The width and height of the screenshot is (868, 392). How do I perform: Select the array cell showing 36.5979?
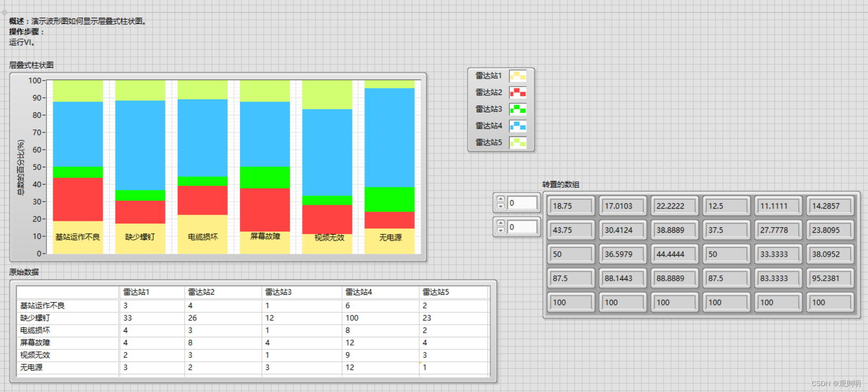623,255
